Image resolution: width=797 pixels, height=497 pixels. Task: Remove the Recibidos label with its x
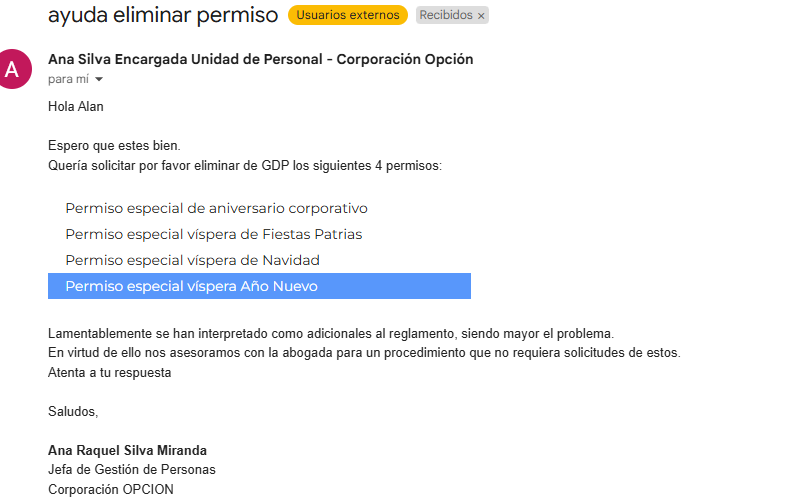[x=481, y=16]
